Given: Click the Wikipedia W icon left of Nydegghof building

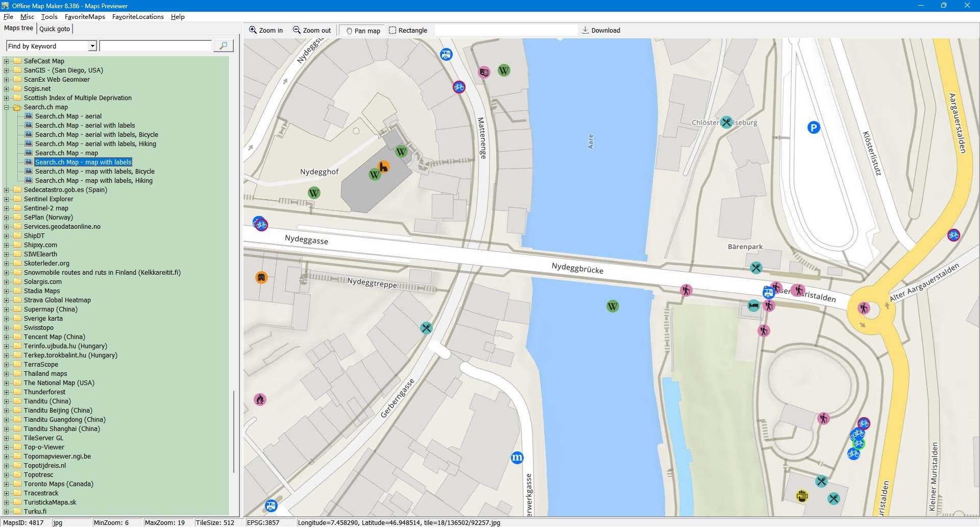Looking at the screenshot, I should pos(314,193).
